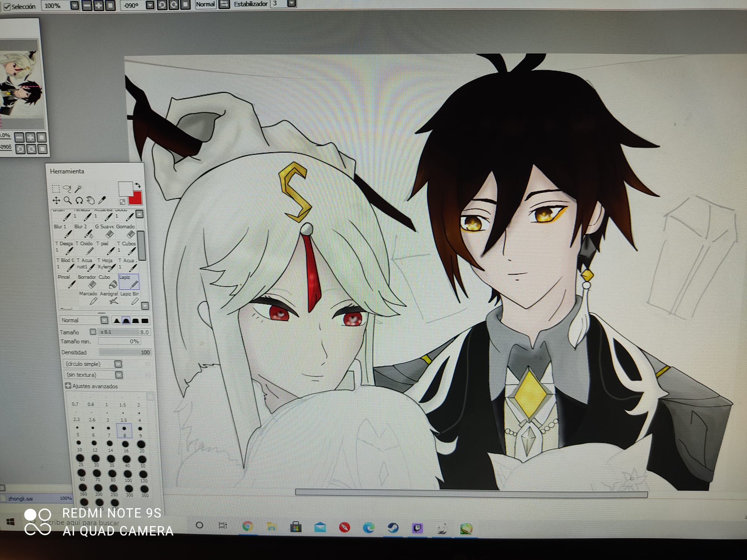Open the círculo simple brush shape dropdown
The height and width of the screenshot is (560, 747).
(118, 364)
